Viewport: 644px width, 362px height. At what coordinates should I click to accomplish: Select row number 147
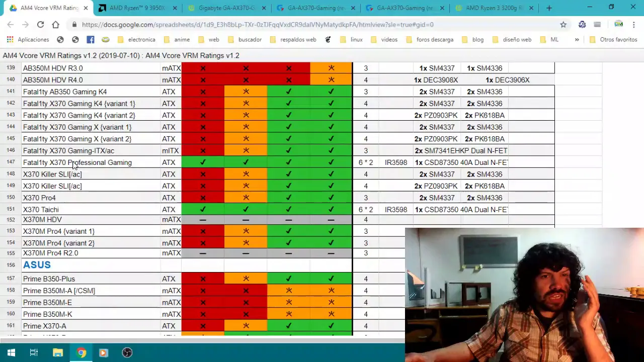point(11,162)
